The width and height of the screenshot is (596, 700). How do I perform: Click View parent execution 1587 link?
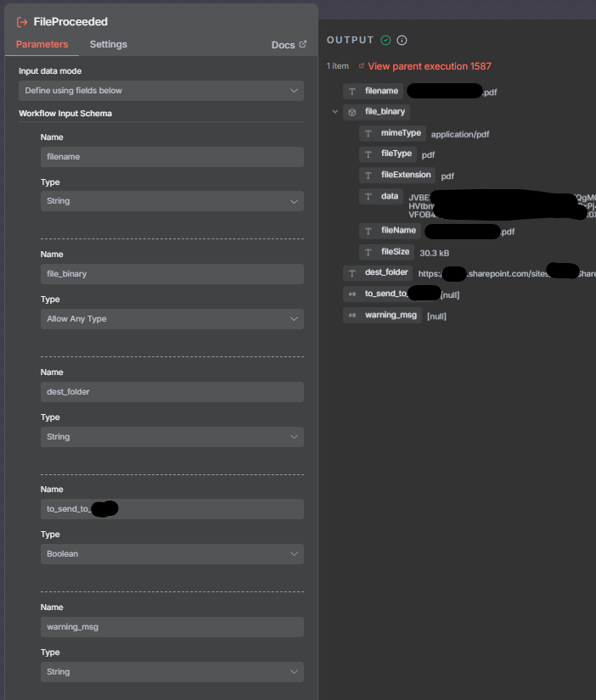coord(429,66)
